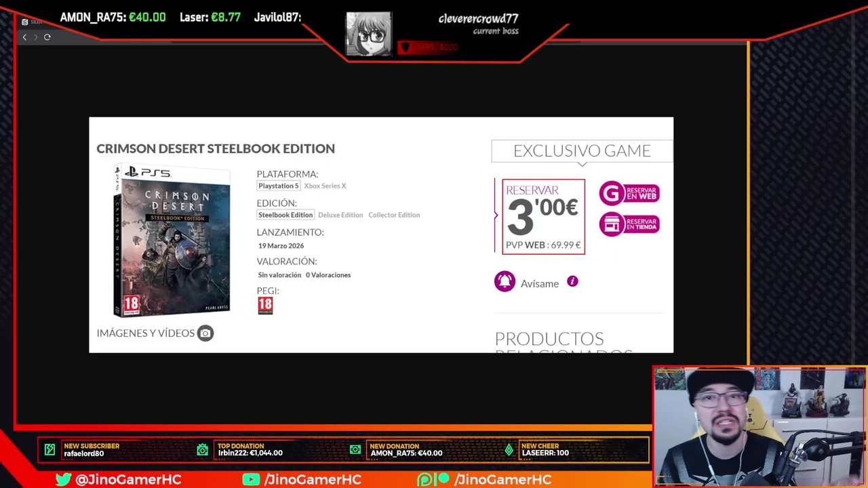This screenshot has width=868, height=488.
Task: Click the browser back arrow
Action: pyautogui.click(x=24, y=37)
